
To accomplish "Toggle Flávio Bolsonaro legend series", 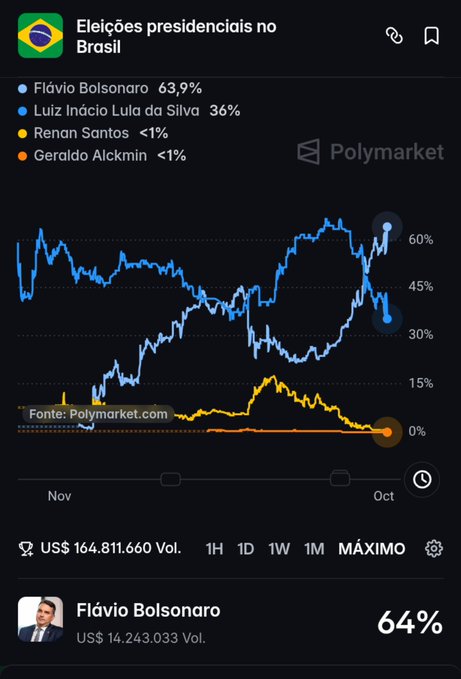I will [x=110, y=88].
